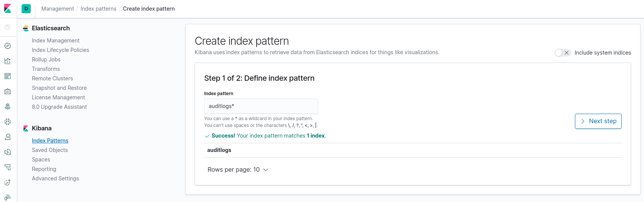Open Advanced Settings under Kibana
This screenshot has width=644, height=202.
55,179
